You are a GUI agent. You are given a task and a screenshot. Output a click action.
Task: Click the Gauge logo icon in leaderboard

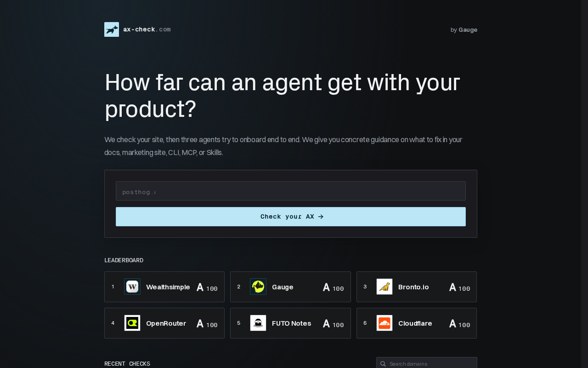pyautogui.click(x=258, y=287)
